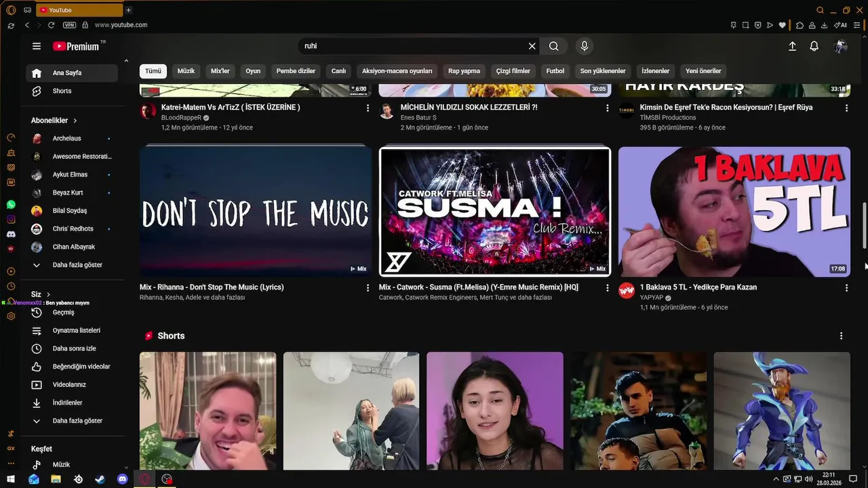Viewport: 868px width, 488px height.
Task: Start voice search with the microphone icon
Action: [585, 46]
